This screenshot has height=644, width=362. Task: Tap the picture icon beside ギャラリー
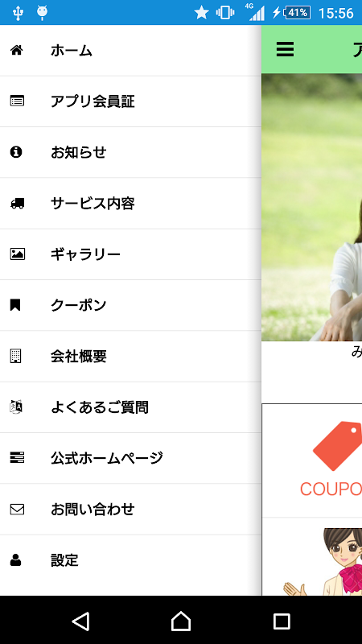pos(17,254)
